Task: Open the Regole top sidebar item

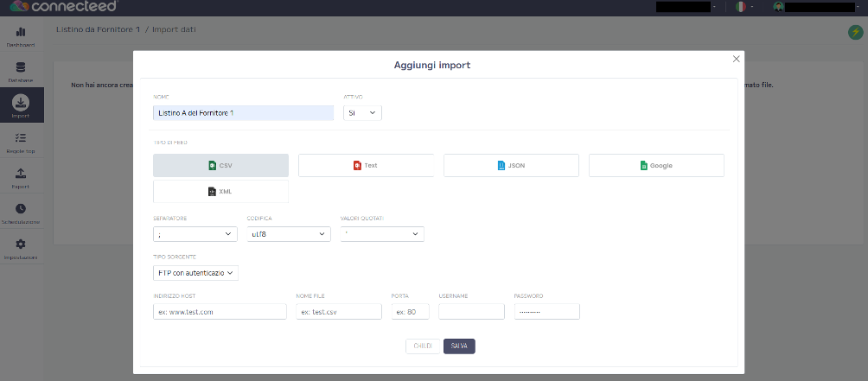Action: pyautogui.click(x=21, y=142)
